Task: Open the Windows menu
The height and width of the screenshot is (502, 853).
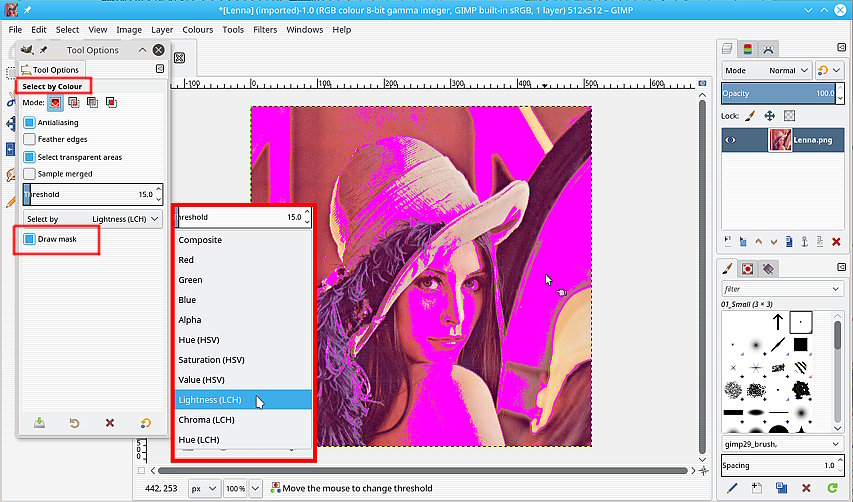Action: [305, 29]
